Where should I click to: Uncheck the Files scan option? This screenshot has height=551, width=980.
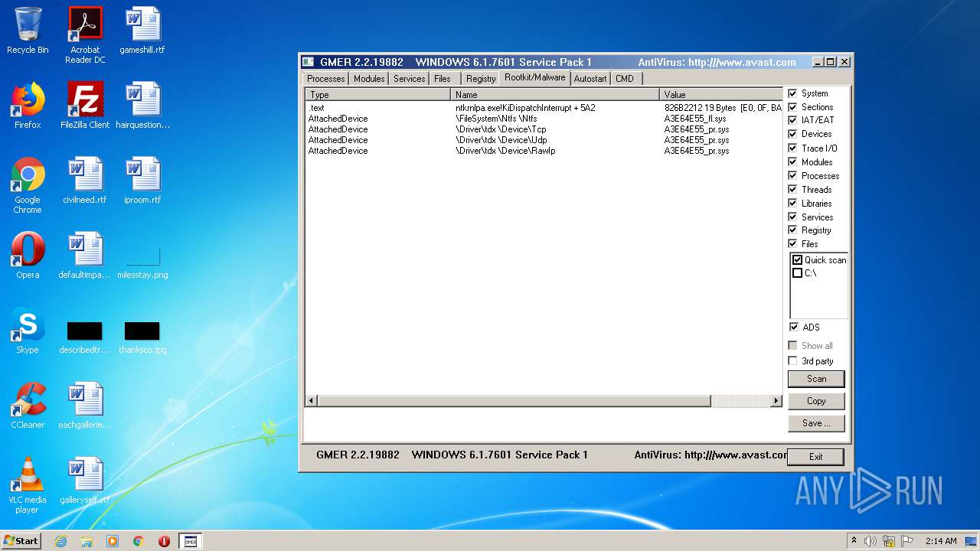tap(792, 244)
